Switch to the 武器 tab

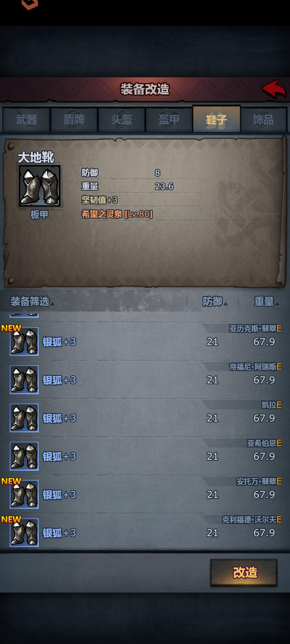(26, 119)
